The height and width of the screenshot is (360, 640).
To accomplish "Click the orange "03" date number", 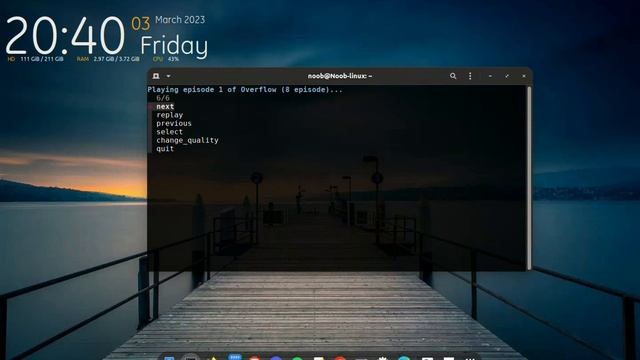I will pyautogui.click(x=141, y=24).
